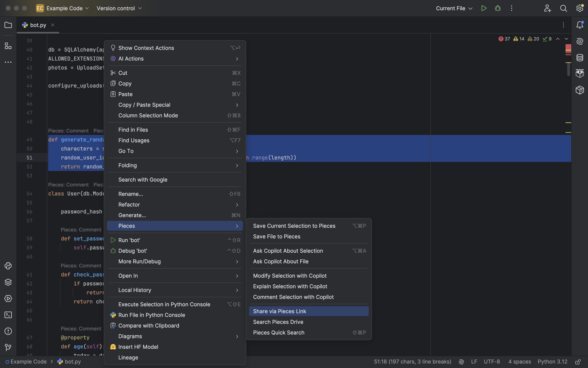Expand the Copy / Paste Special submenu

[x=175, y=105]
